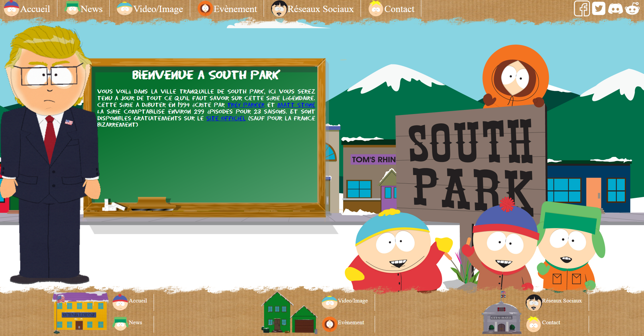
Task: Click the footer Accueil link
Action: (x=138, y=301)
